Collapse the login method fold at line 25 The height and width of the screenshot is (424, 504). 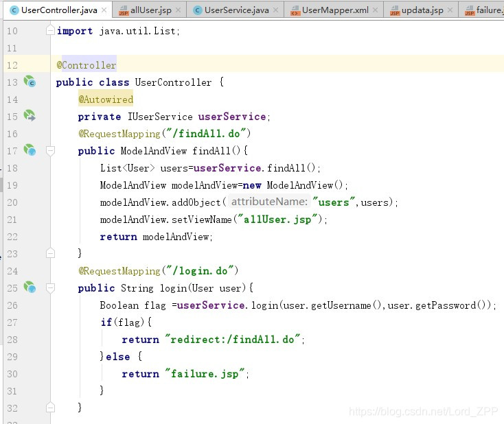50,287
